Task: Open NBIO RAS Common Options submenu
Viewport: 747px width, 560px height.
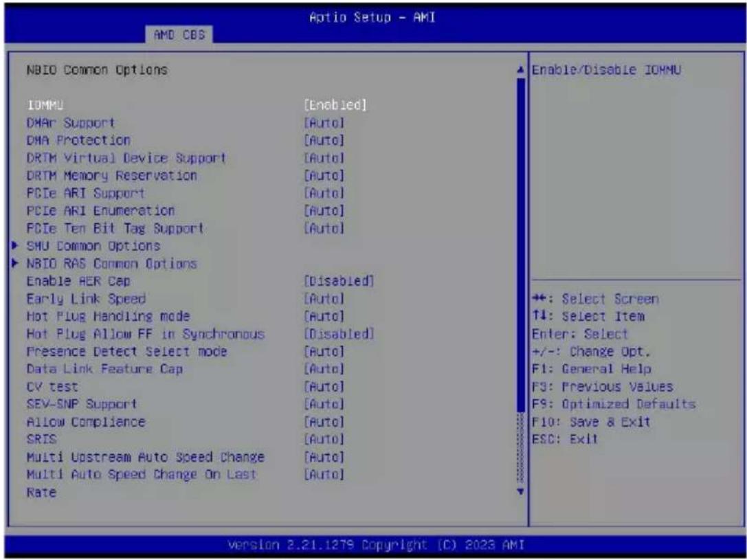Action: (111, 264)
